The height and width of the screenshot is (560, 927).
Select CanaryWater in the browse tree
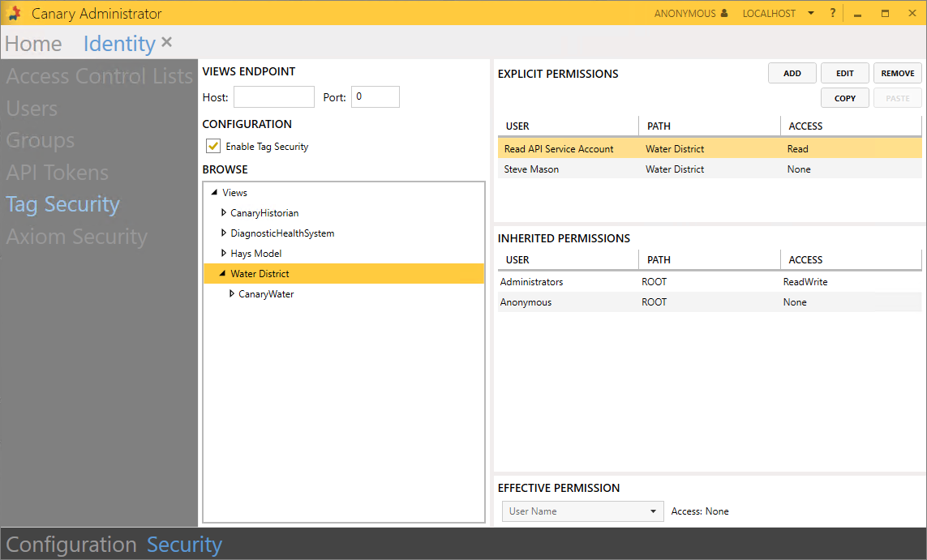click(x=266, y=293)
